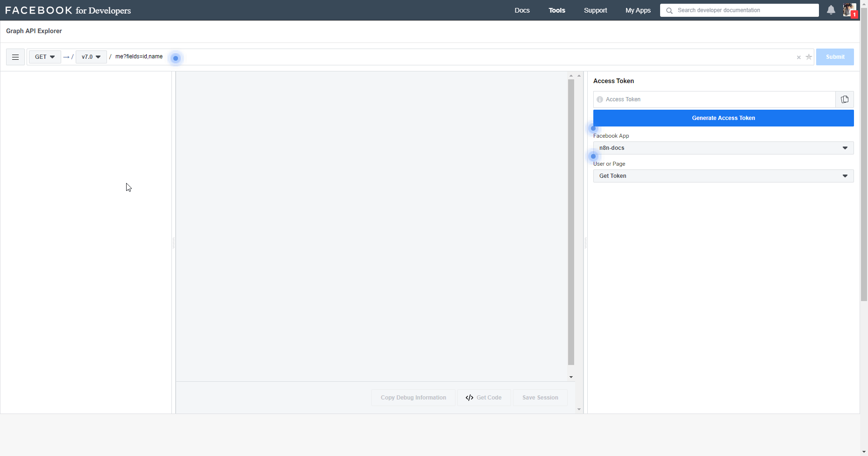Click the response panel vertical scrollbar
Screen dimensions: 868x456
[571, 222]
